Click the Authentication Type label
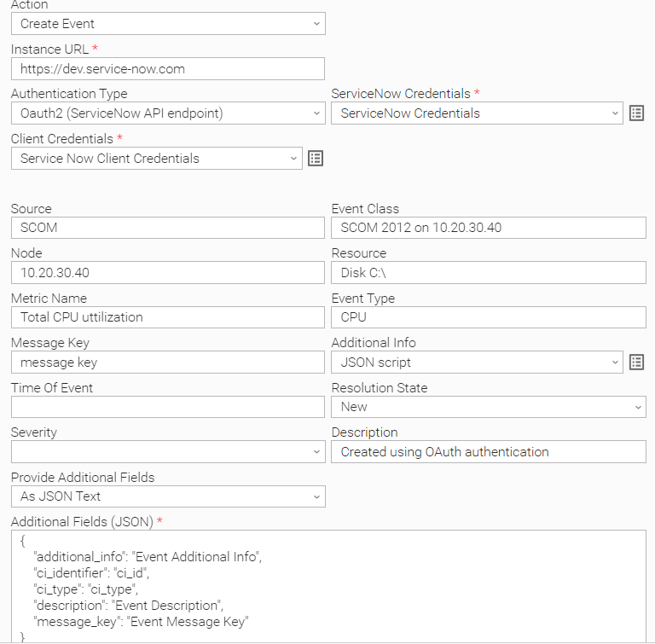The width and height of the screenshot is (655, 644). click(69, 94)
